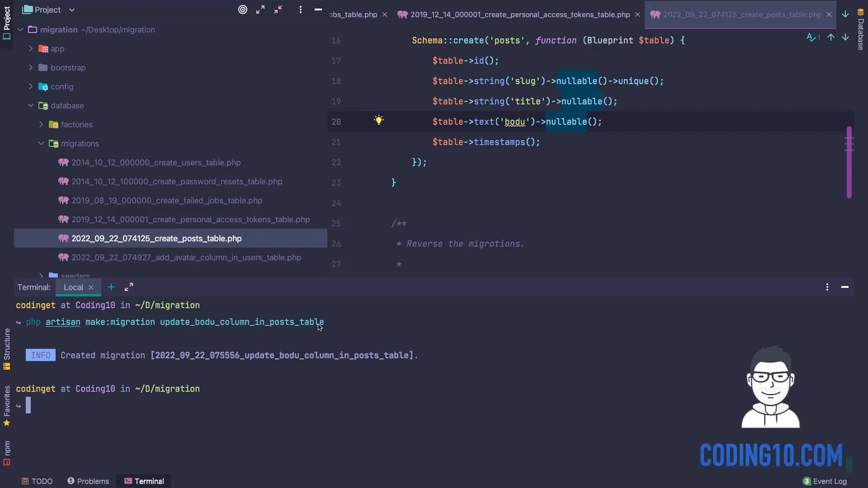Viewport: 868px width, 488px height.
Task: Click the artisan link in terminal
Action: coord(63,322)
